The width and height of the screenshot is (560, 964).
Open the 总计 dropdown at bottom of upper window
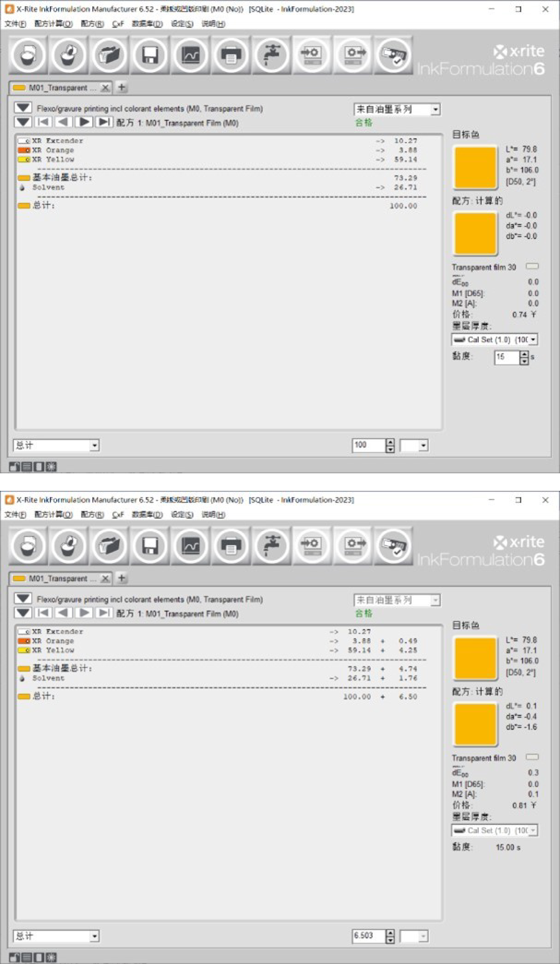[94, 445]
